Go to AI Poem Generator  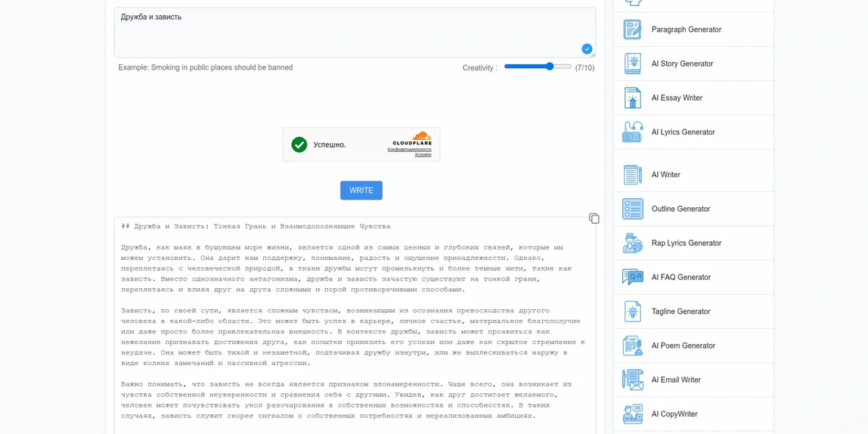point(683,346)
